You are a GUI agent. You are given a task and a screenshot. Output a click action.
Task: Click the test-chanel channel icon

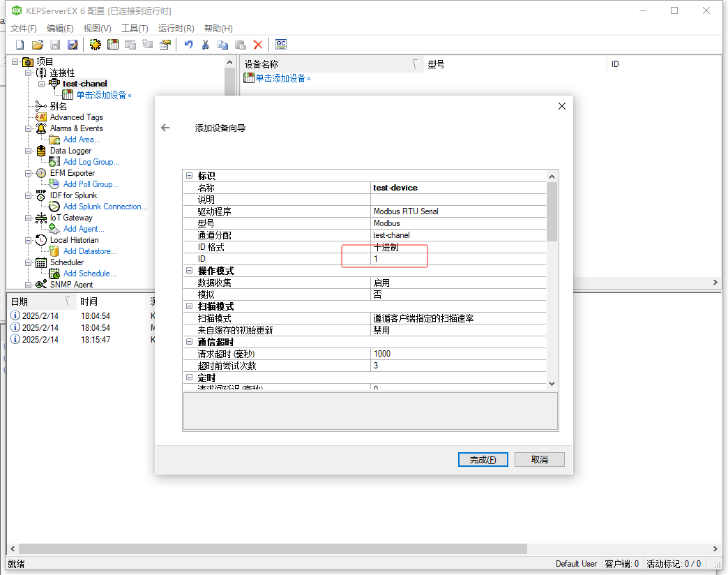pos(55,84)
